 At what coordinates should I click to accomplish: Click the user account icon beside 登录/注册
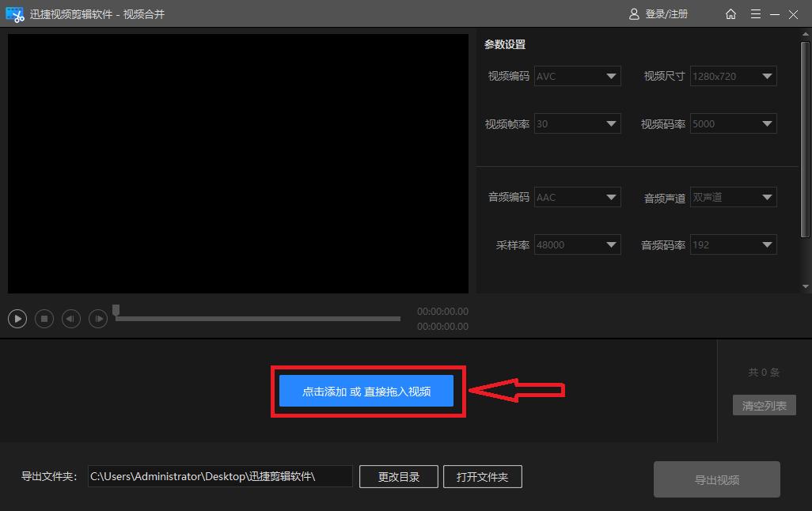[x=633, y=13]
